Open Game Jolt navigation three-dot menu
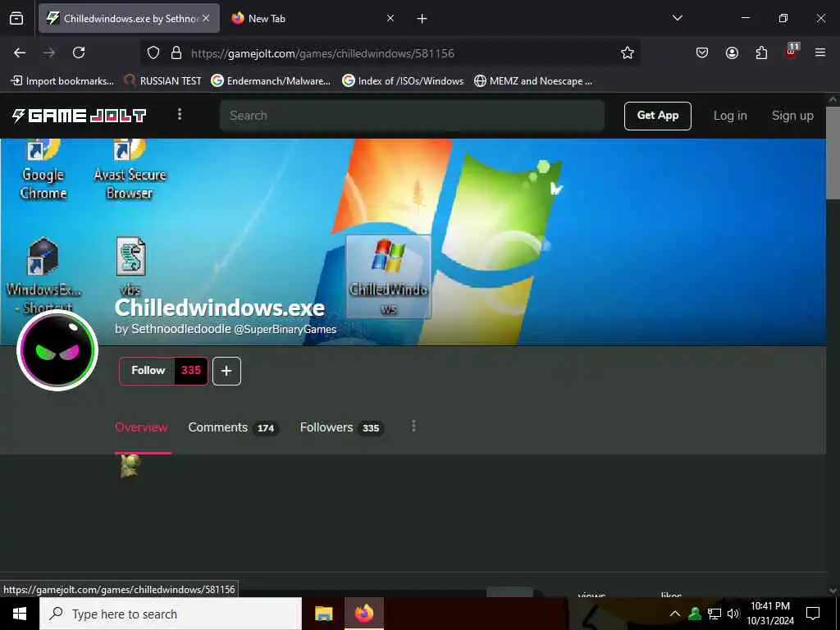840x630 pixels. click(180, 115)
